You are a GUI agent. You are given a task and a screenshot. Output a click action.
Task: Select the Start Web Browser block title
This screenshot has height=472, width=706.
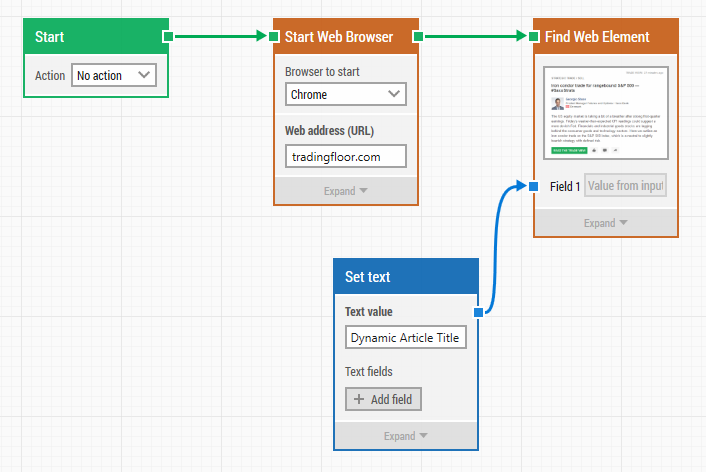pyautogui.click(x=339, y=37)
